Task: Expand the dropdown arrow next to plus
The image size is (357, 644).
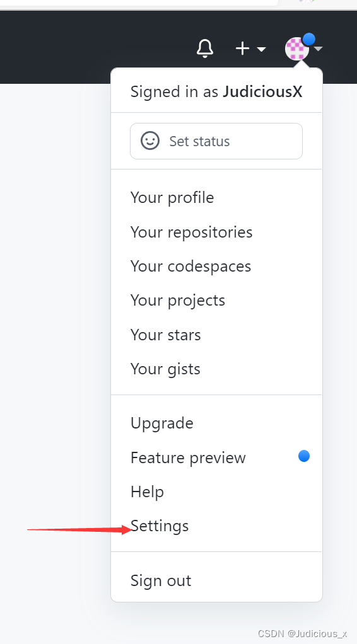Action: click(261, 49)
